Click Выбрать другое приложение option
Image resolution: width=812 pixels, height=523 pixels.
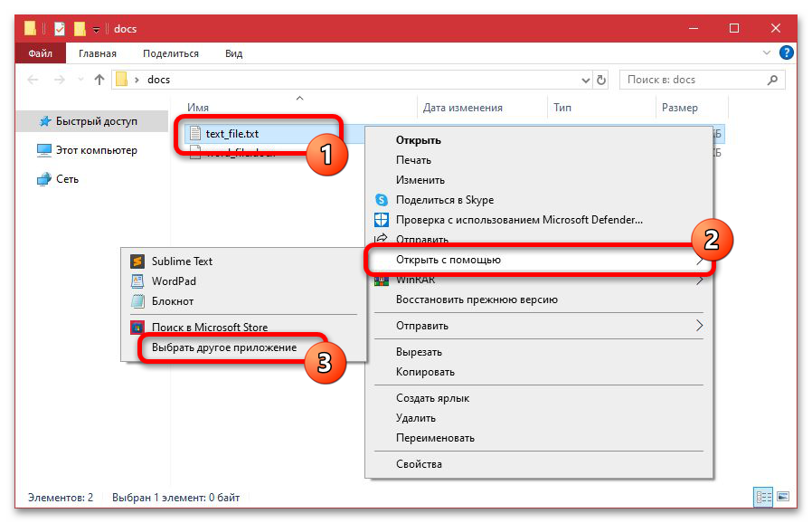click(223, 347)
